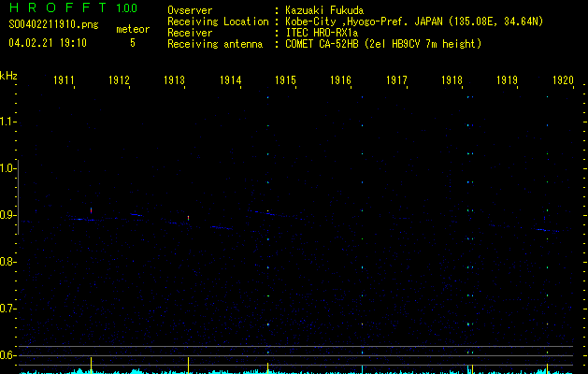The image size is (588, 374).
Task: Click the 0.9 frequency axis label
Action: click(x=8, y=214)
